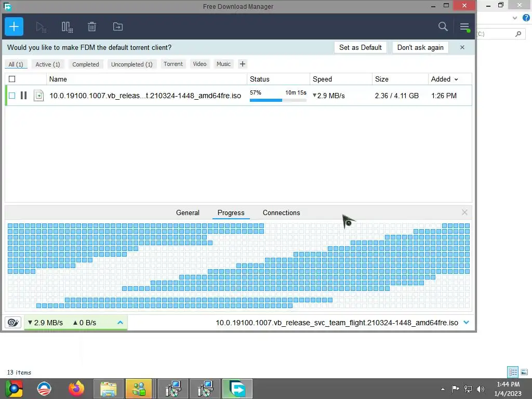This screenshot has width=532, height=399.
Task: Click the FDM logo in title bar
Action: click(x=7, y=6)
